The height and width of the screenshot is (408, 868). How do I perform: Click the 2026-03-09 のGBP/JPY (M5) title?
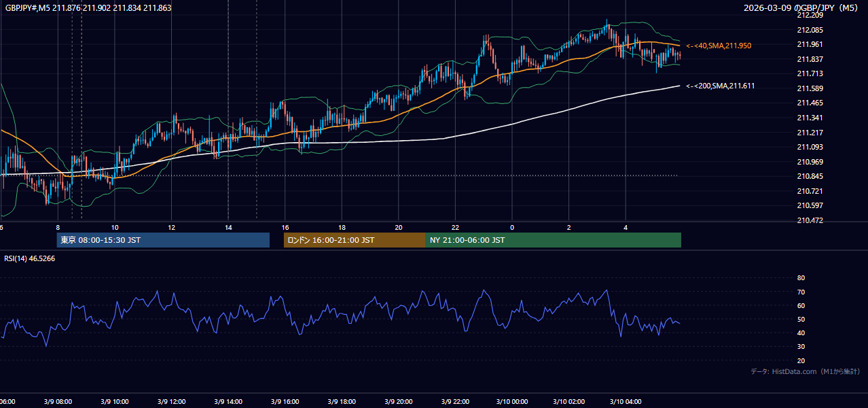801,7
